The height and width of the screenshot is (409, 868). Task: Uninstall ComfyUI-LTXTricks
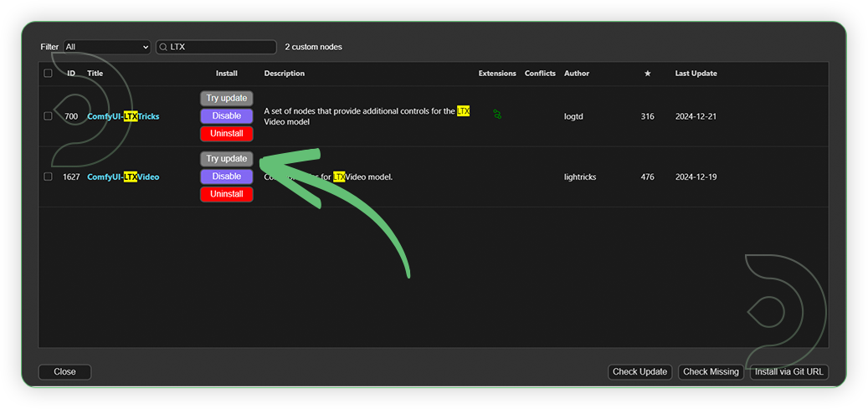[x=226, y=134]
